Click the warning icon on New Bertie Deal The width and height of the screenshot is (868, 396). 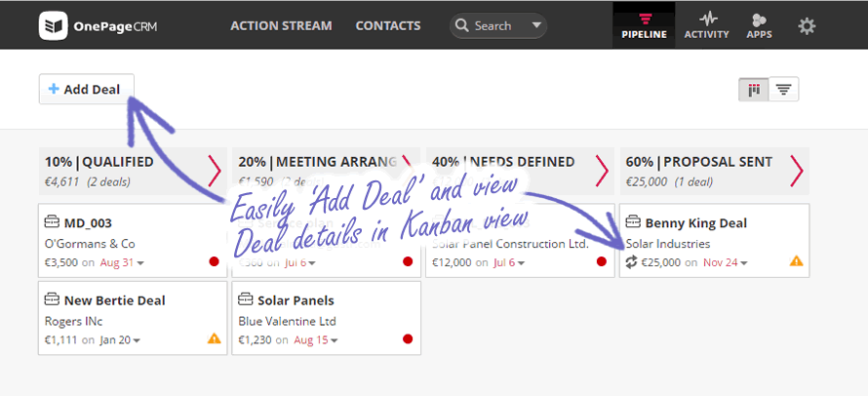[215, 338]
